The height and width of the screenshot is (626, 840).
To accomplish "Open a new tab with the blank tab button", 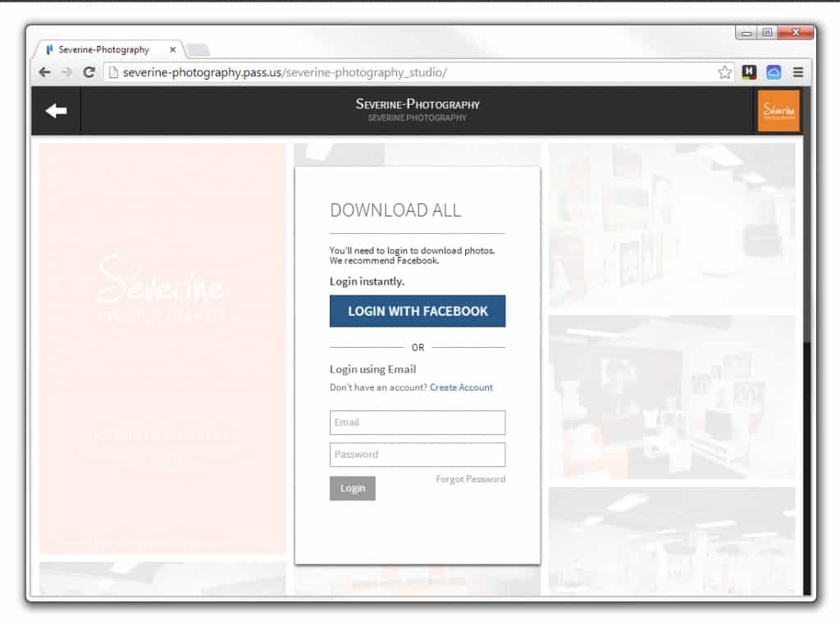I will coord(198,50).
